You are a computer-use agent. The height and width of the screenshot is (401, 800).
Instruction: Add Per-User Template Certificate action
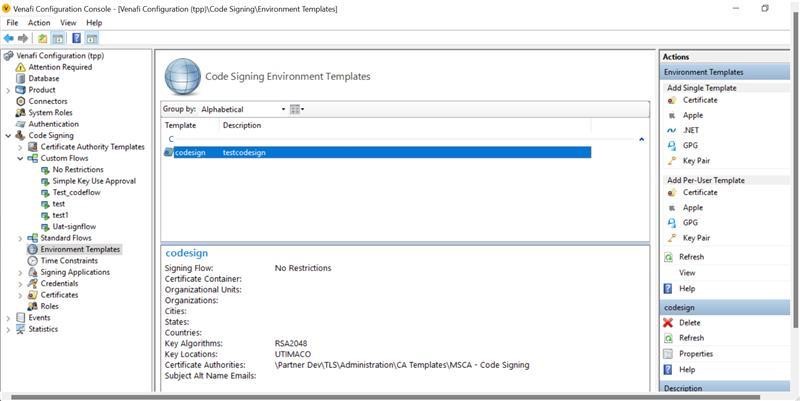click(700, 193)
